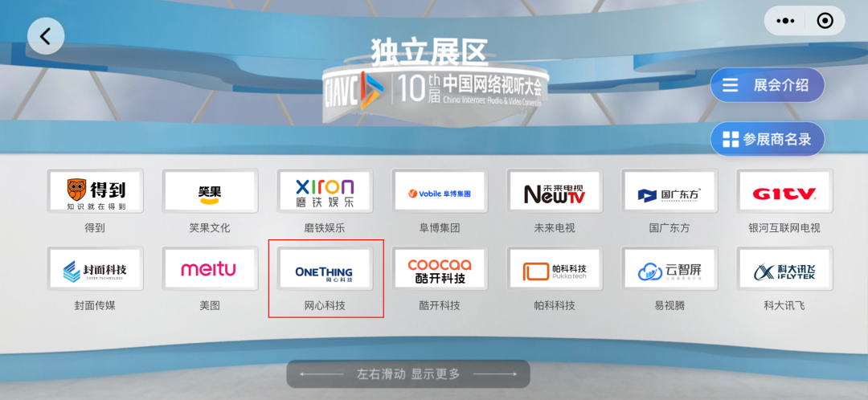The height and width of the screenshot is (400, 868).
Task: Select the meitu 美图 exhibitor tile
Action: coord(210,268)
